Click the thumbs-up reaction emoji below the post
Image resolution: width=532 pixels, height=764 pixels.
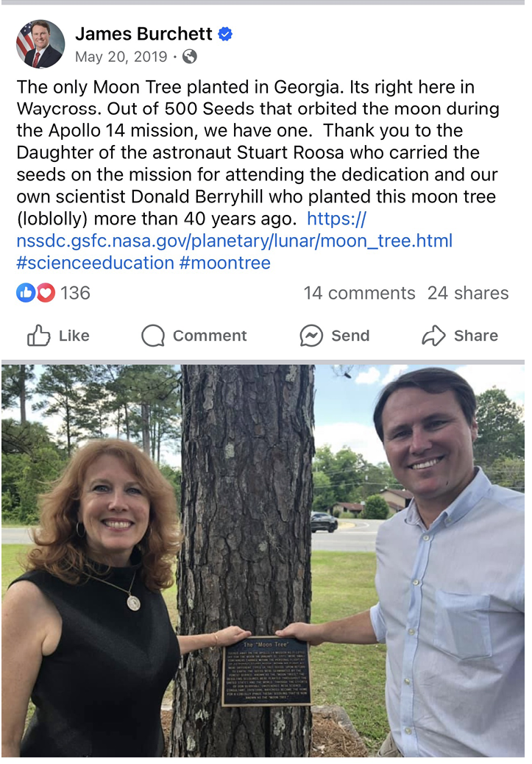(26, 292)
